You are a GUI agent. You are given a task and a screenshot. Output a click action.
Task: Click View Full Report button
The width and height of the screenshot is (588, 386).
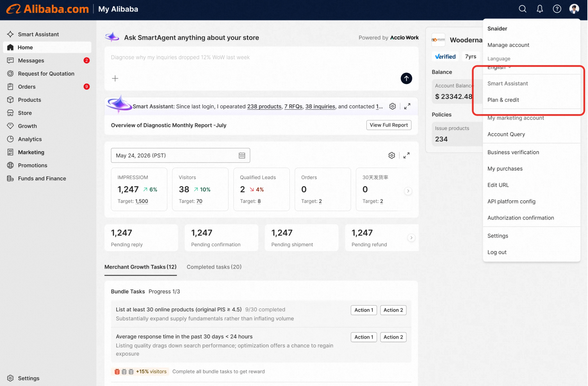(x=389, y=125)
